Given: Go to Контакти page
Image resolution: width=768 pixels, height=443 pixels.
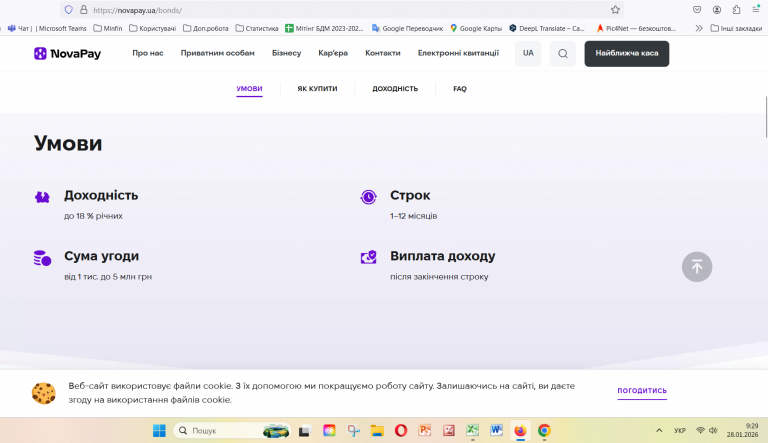Looking at the screenshot, I should click(383, 53).
